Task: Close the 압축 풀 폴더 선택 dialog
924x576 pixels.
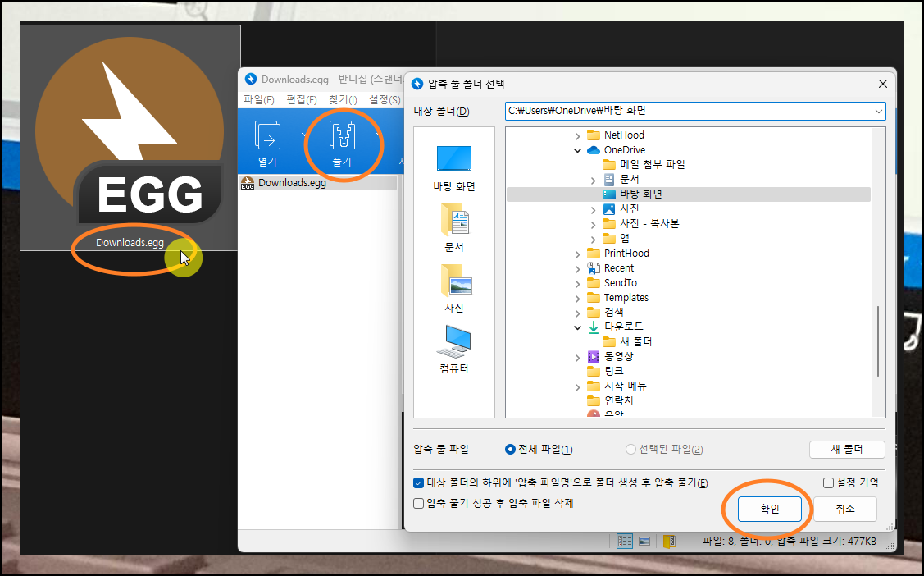Action: (882, 84)
